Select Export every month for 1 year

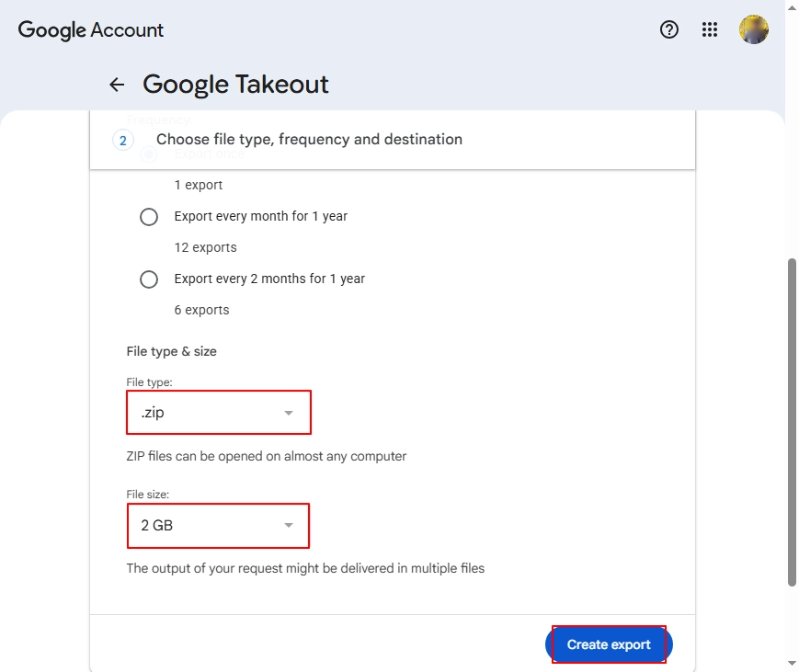pyautogui.click(x=149, y=217)
